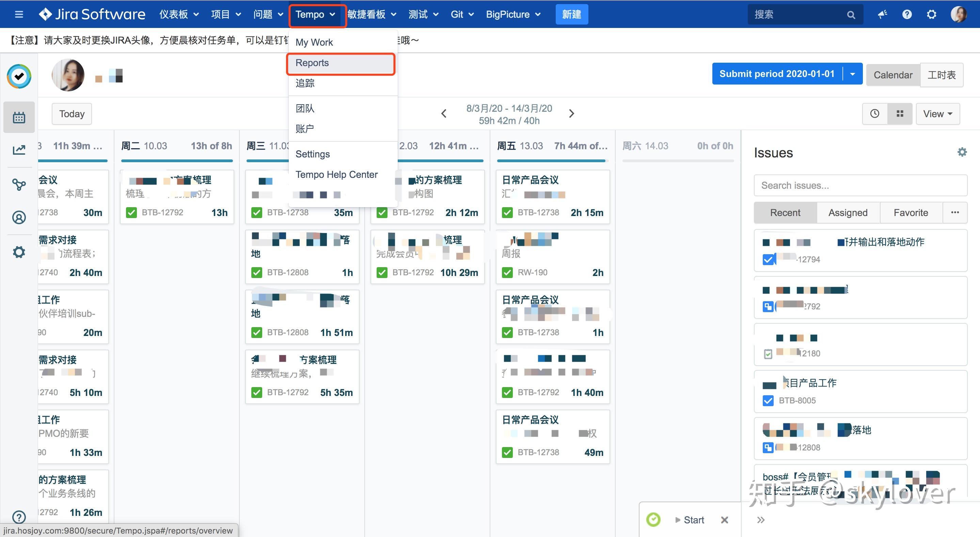Click the Search issues input field

click(x=860, y=185)
